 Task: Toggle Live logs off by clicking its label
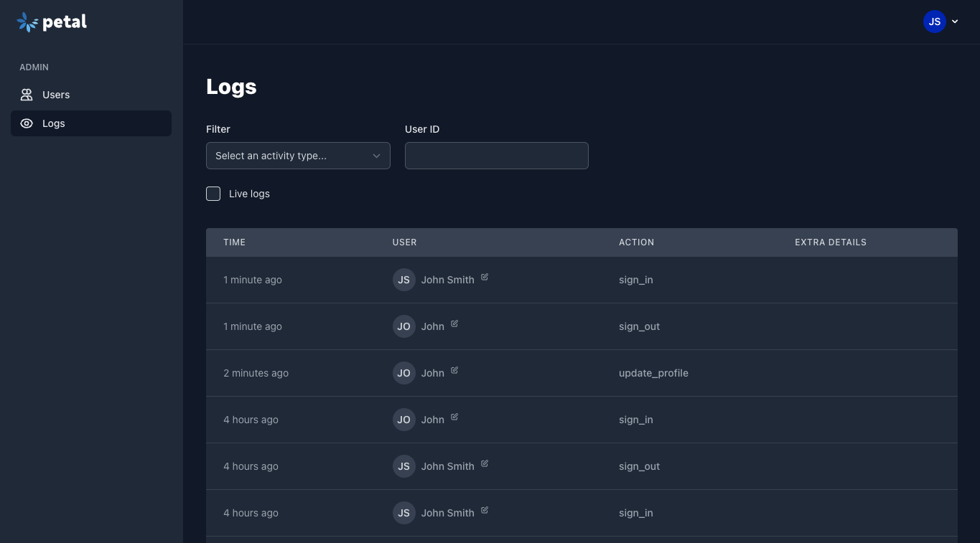(x=249, y=194)
